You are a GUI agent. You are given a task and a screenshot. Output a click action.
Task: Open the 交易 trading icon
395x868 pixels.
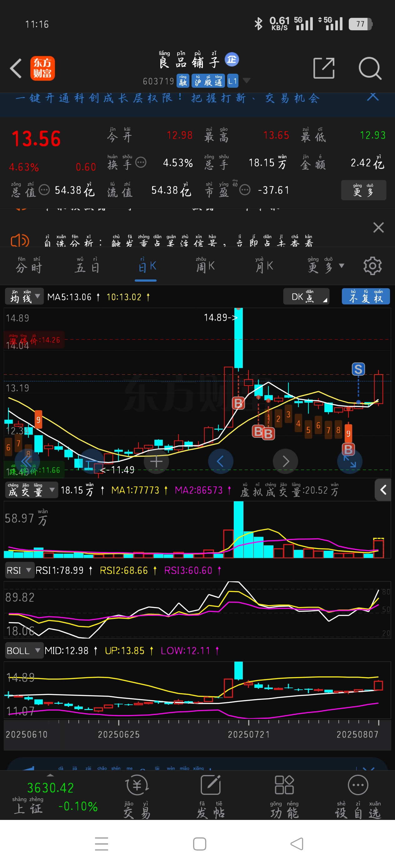point(137,797)
